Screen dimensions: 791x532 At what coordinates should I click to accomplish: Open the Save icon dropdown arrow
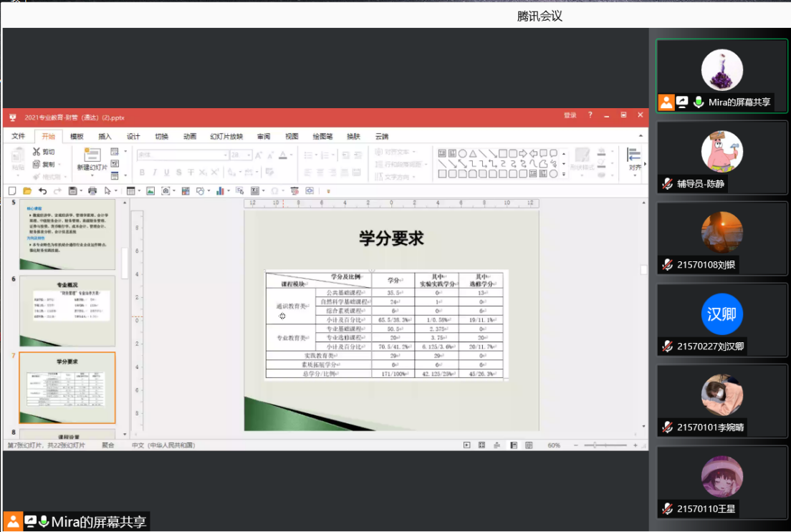[81, 190]
